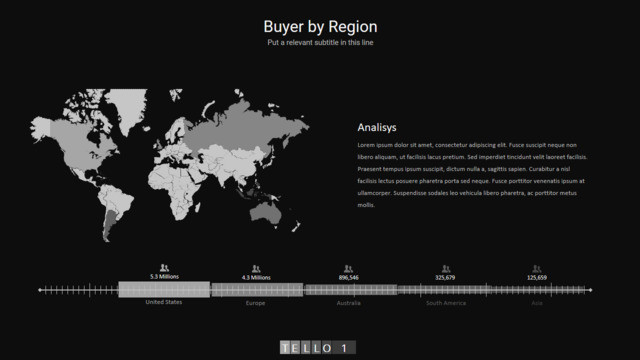Select the Europe bar segment on timeline
640x360 pixels.
pos(257,290)
